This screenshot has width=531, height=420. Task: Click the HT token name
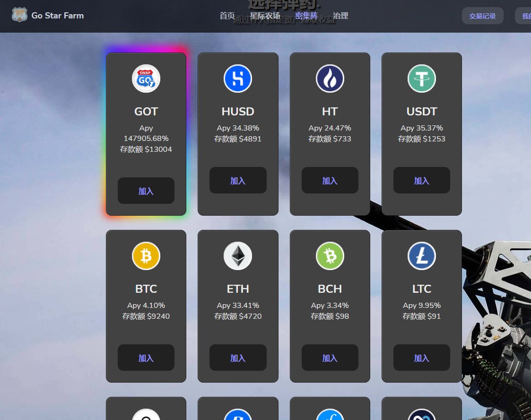(330, 112)
